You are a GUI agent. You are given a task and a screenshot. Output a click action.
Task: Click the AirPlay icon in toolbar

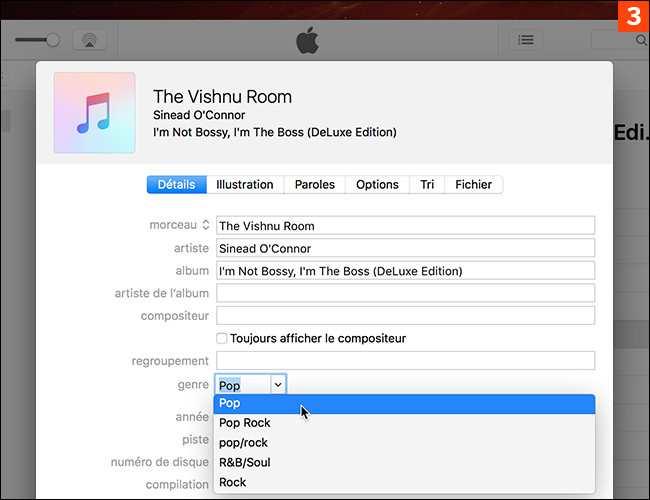click(90, 41)
